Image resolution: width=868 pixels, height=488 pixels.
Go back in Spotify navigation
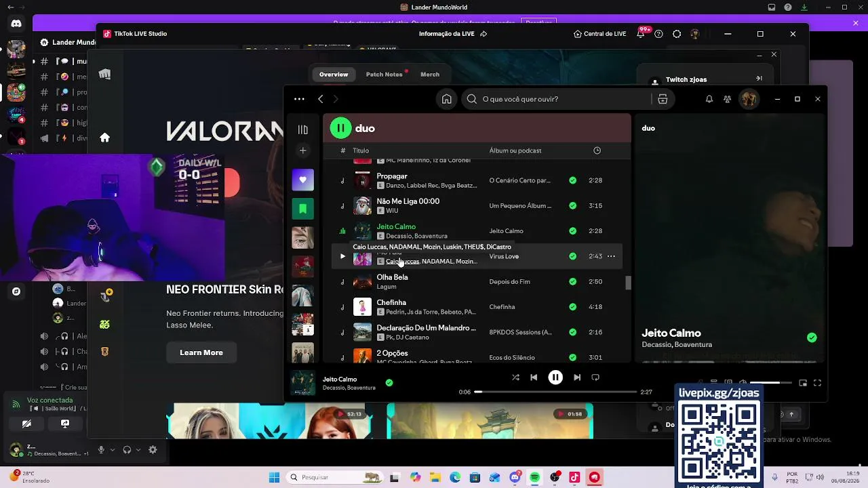(x=321, y=99)
